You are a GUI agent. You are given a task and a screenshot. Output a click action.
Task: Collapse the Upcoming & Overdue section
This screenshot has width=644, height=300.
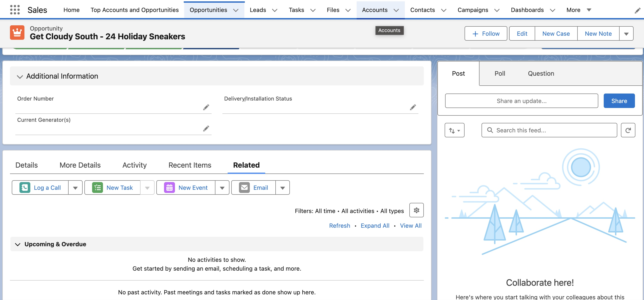[17, 244]
